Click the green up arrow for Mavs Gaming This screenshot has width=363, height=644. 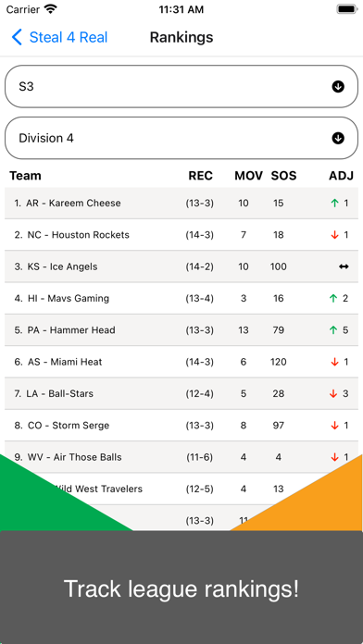coord(334,298)
